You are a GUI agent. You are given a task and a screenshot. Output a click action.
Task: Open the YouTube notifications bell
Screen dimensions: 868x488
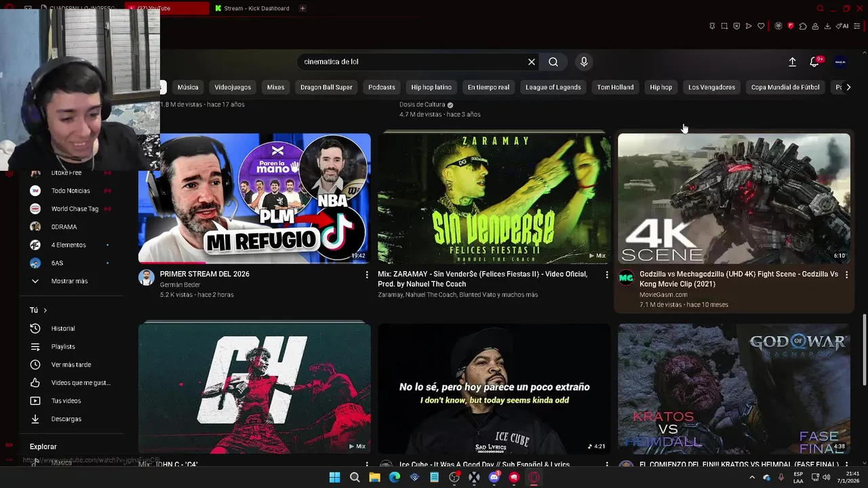pos(814,62)
